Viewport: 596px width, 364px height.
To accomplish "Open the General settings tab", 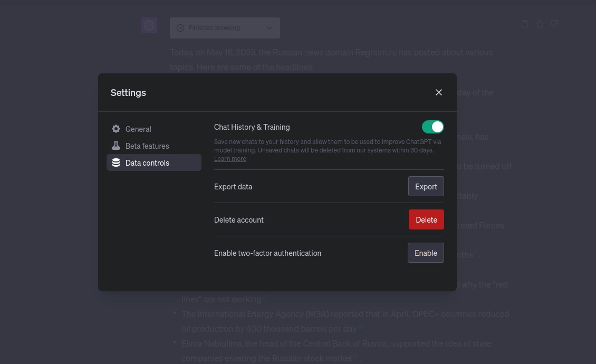I will pos(153,129).
